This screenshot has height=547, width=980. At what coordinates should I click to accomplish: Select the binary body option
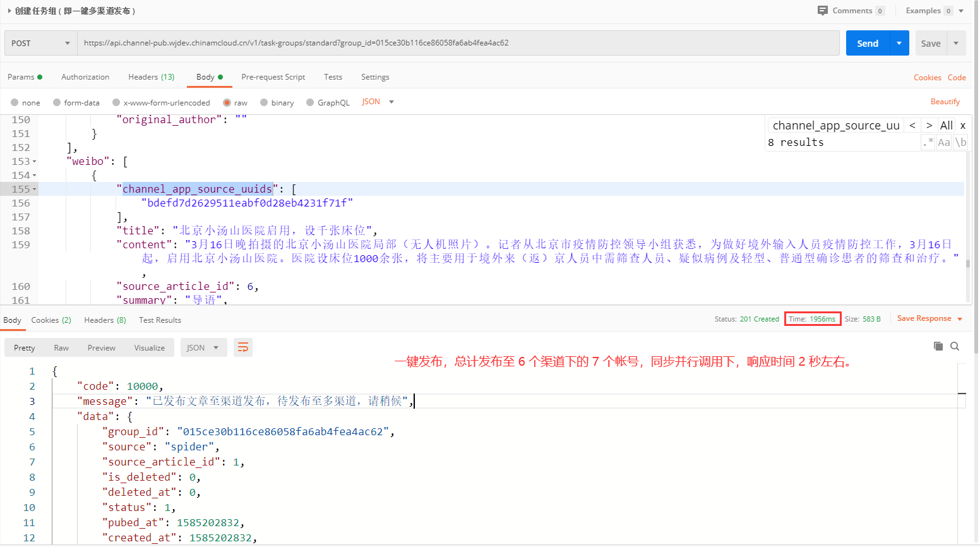[x=277, y=102]
